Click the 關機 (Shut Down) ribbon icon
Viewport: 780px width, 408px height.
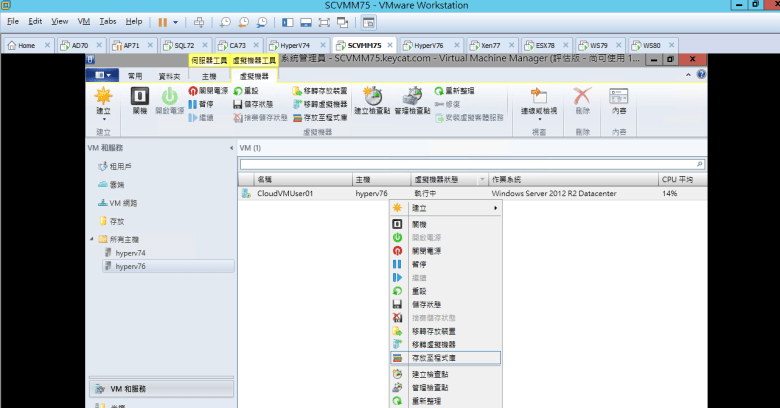[x=140, y=101]
